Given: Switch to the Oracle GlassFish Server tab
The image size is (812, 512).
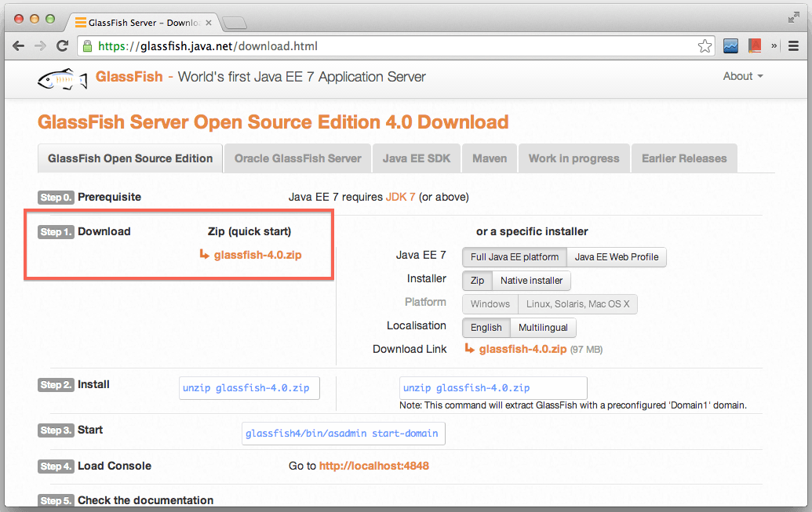Looking at the screenshot, I should [298, 158].
